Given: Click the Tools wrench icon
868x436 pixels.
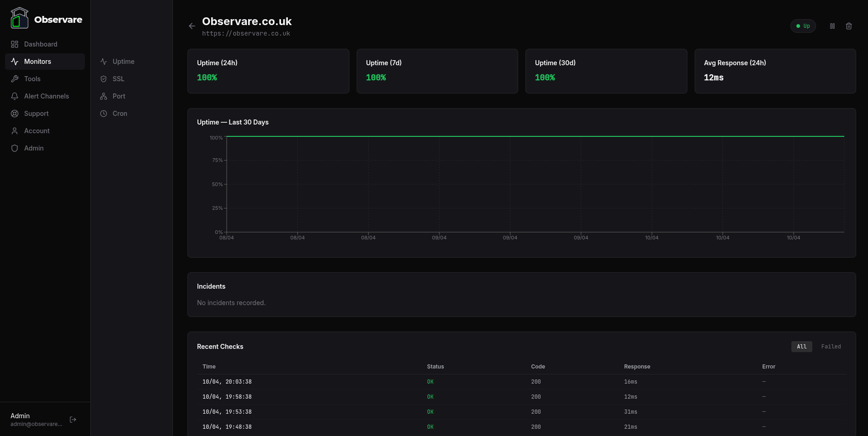Looking at the screenshot, I should pos(14,78).
